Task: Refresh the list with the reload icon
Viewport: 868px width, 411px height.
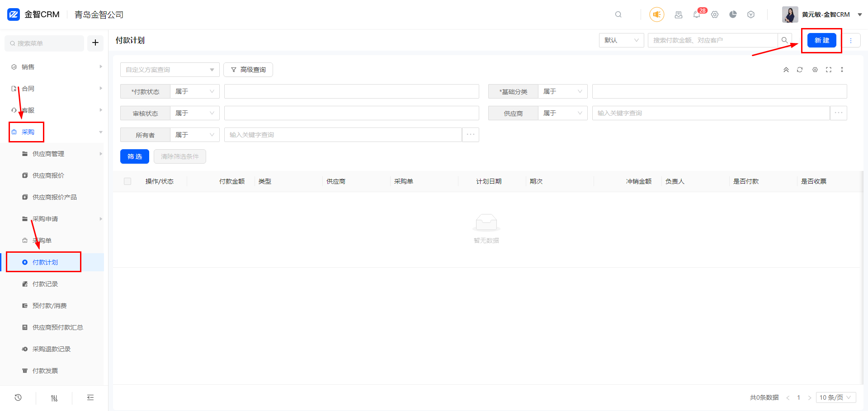Action: pyautogui.click(x=800, y=70)
